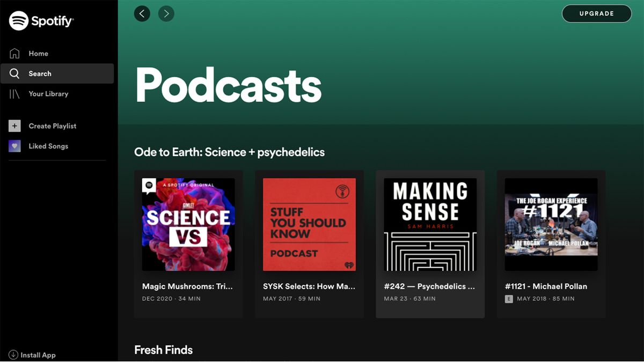The image size is (644, 362).
Task: Open Liked Songs via the heart icon
Action: [x=14, y=146]
